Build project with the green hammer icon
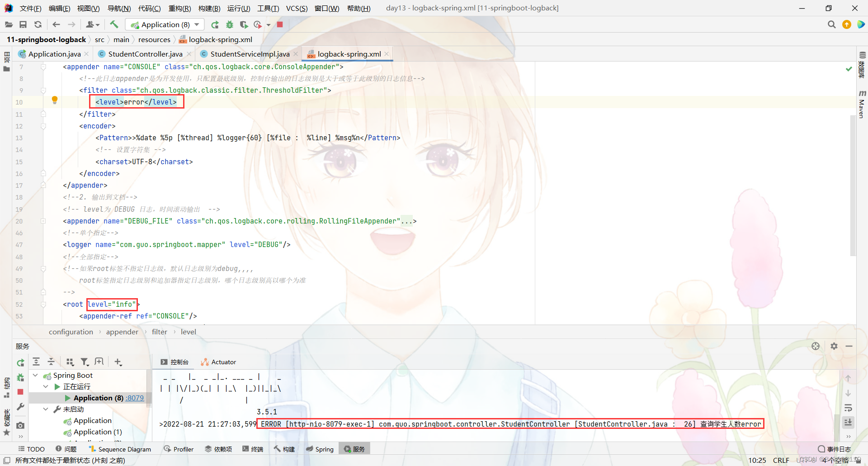 (x=114, y=24)
